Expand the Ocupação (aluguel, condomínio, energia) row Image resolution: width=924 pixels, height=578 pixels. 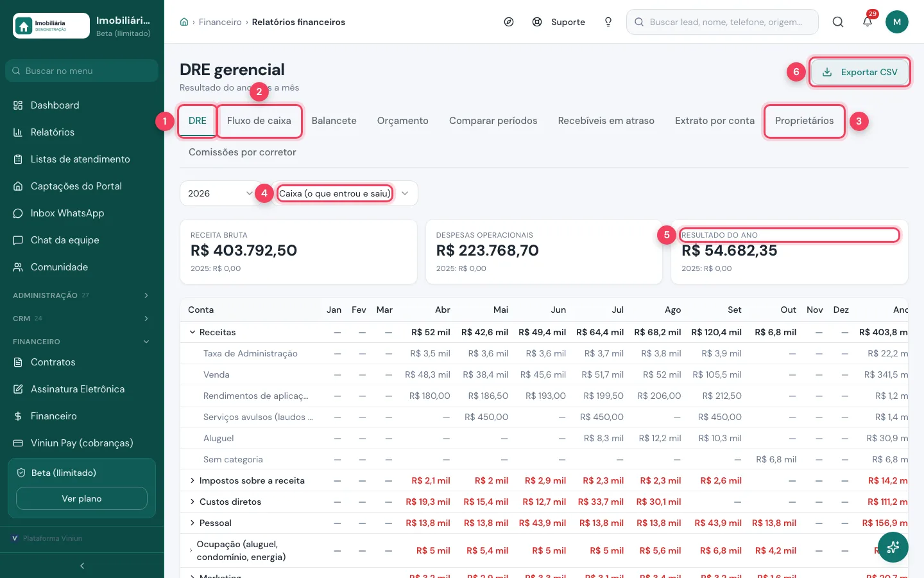[191, 550]
